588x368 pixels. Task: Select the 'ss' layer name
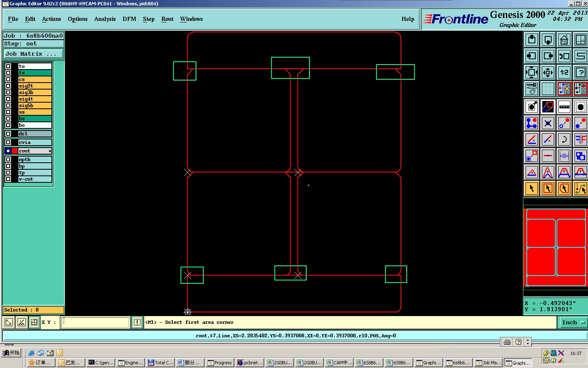click(35, 112)
